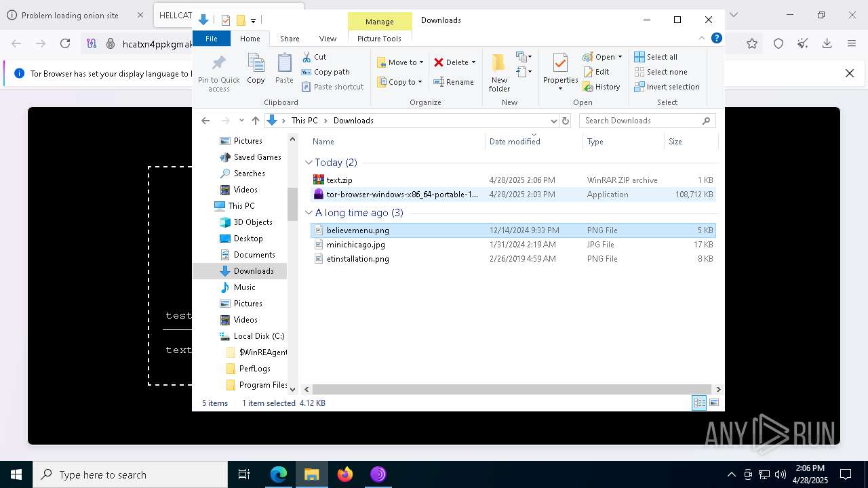Screen dimensions: 868x488
Task: Open the Open button dropdown arrow
Action: click(620, 57)
